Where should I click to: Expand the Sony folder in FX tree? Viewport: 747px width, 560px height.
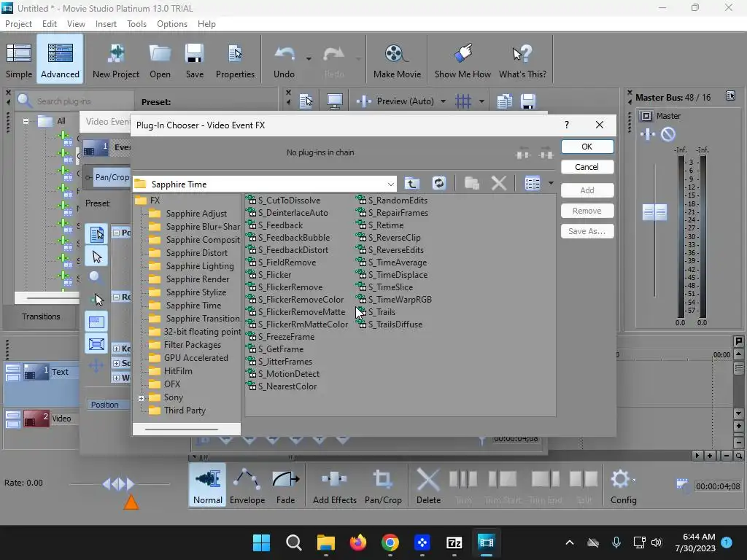coord(141,398)
